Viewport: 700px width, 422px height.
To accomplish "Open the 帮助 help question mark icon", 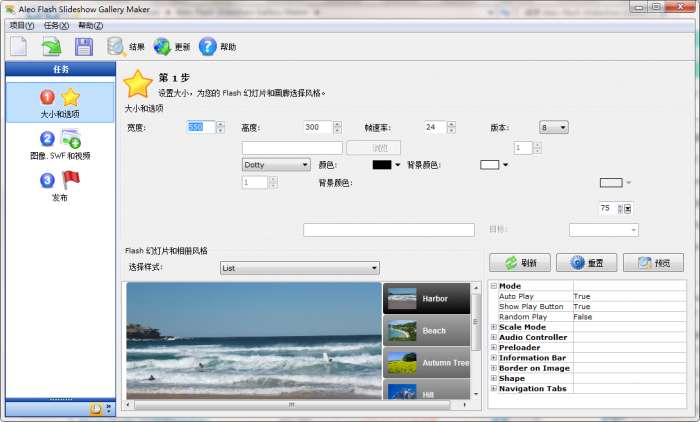I will point(208,46).
